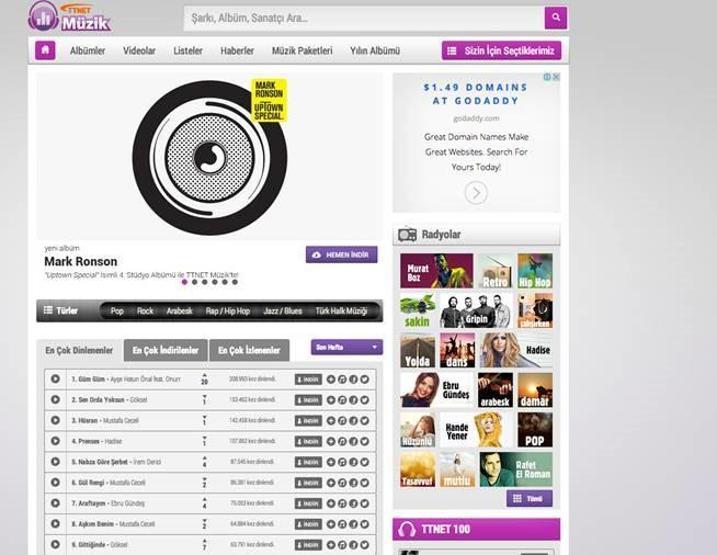Select Türk Halk Müziği genre
The image size is (717, 555).
point(341,311)
